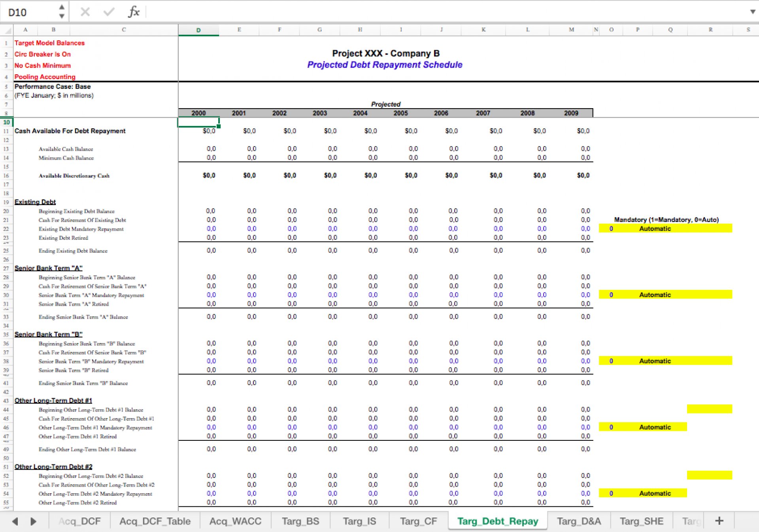Screen dimensions: 759x532
Task: Switch to the Acq_DCF_Table sheet tab
Action: pos(155,521)
